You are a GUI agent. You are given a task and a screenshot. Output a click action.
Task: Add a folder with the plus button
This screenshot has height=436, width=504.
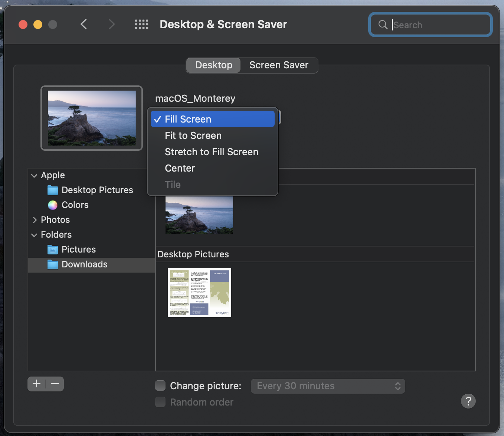click(x=37, y=384)
